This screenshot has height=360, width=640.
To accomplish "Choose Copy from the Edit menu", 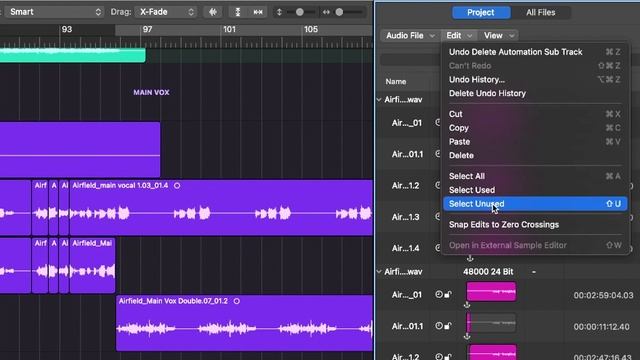I will 535,128.
